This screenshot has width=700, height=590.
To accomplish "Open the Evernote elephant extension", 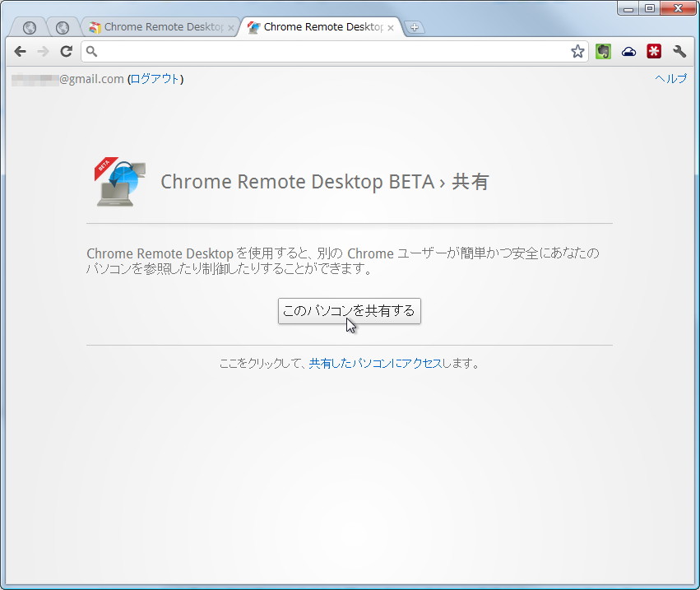I will (603, 52).
